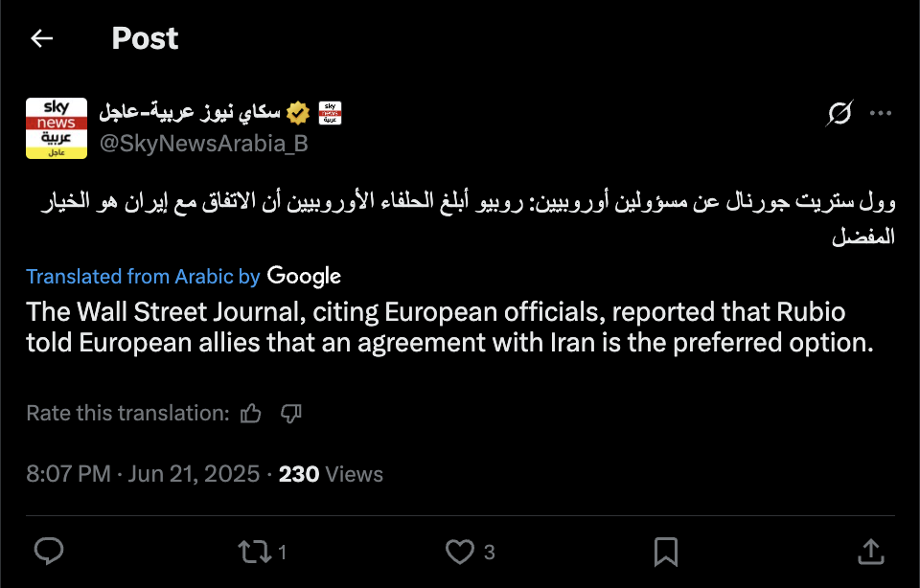Rate the translation with a thumbs down
The width and height of the screenshot is (920, 588).
tap(290, 414)
